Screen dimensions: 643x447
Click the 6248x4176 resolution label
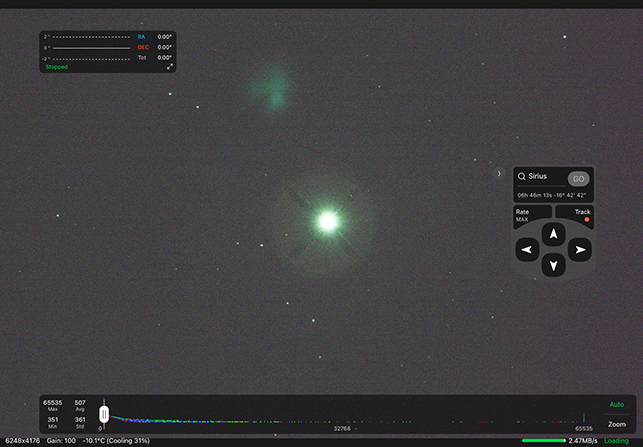22,441
